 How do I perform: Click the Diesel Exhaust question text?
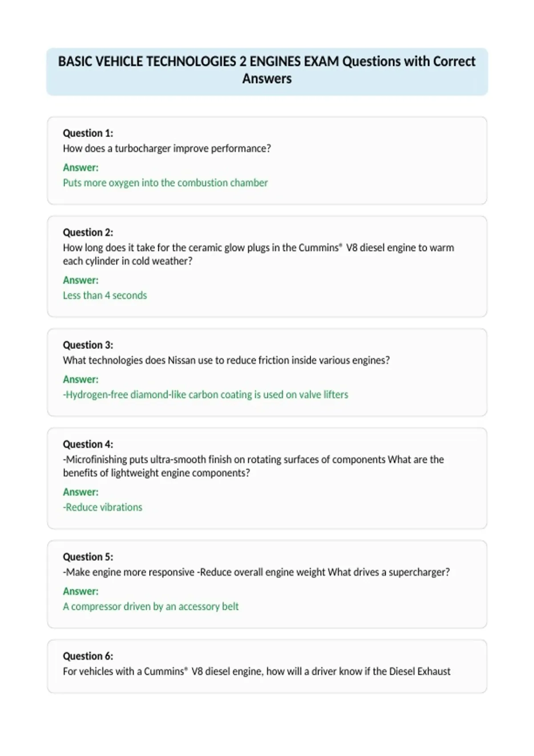click(x=257, y=671)
